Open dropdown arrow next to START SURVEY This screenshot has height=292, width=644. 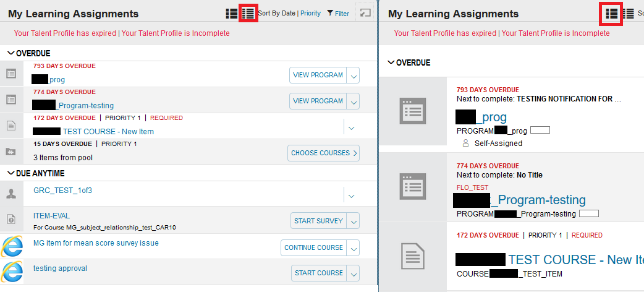354,221
